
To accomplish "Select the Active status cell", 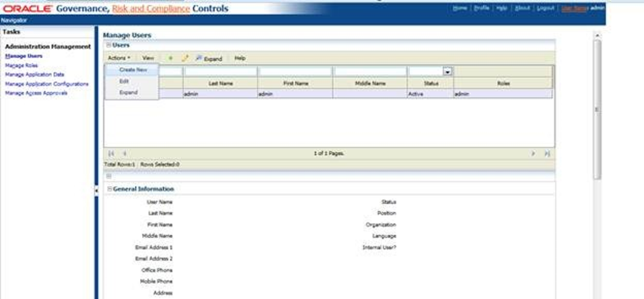I will pos(431,94).
